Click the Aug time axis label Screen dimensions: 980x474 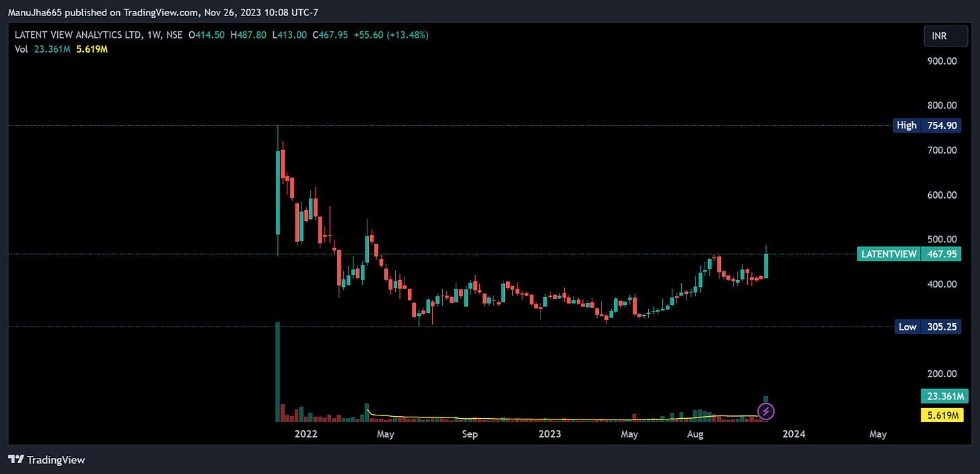click(x=695, y=434)
